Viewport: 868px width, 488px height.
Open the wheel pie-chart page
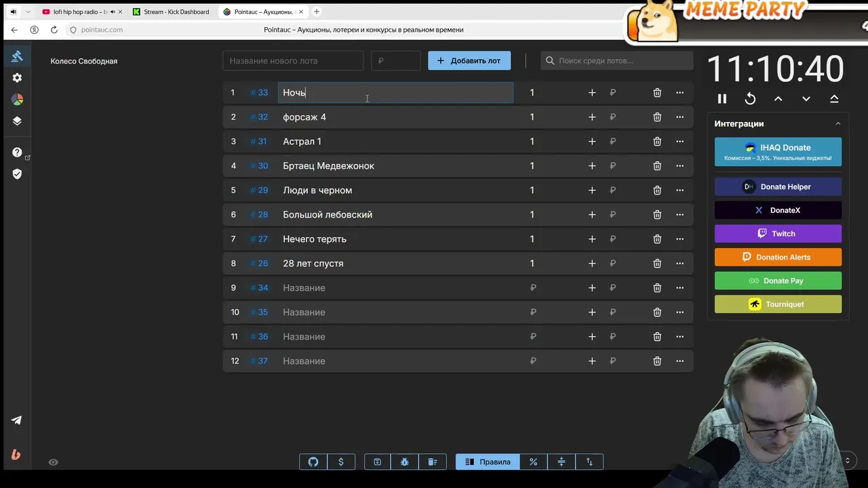click(17, 100)
